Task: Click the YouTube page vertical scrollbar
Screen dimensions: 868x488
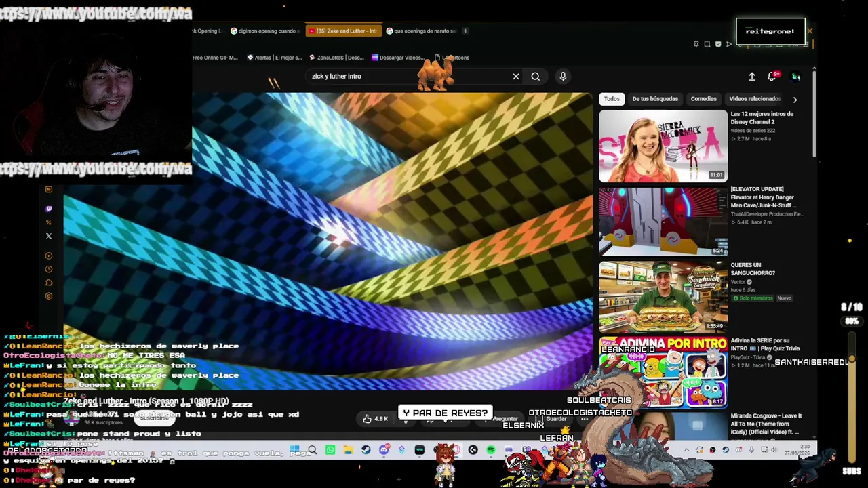Action: (x=814, y=115)
